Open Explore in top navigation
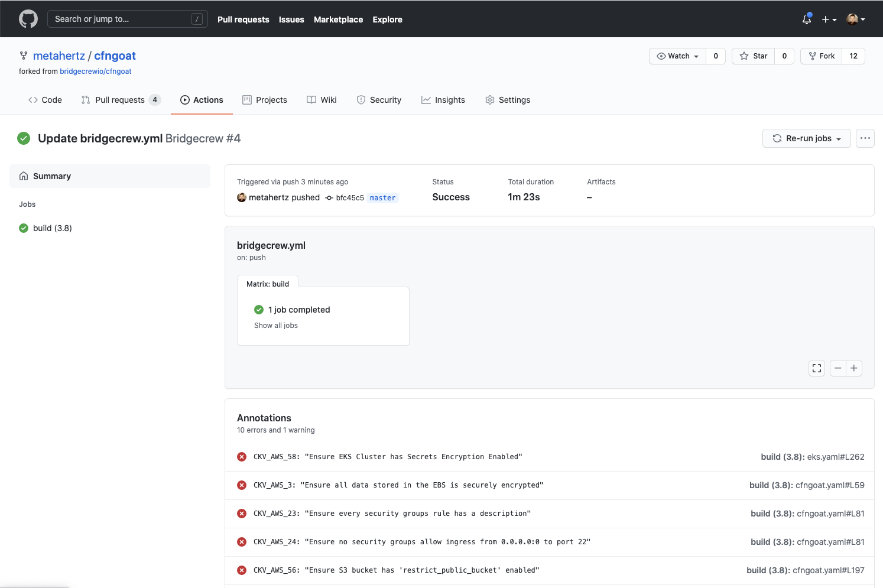This screenshot has height=588, width=883. (387, 20)
